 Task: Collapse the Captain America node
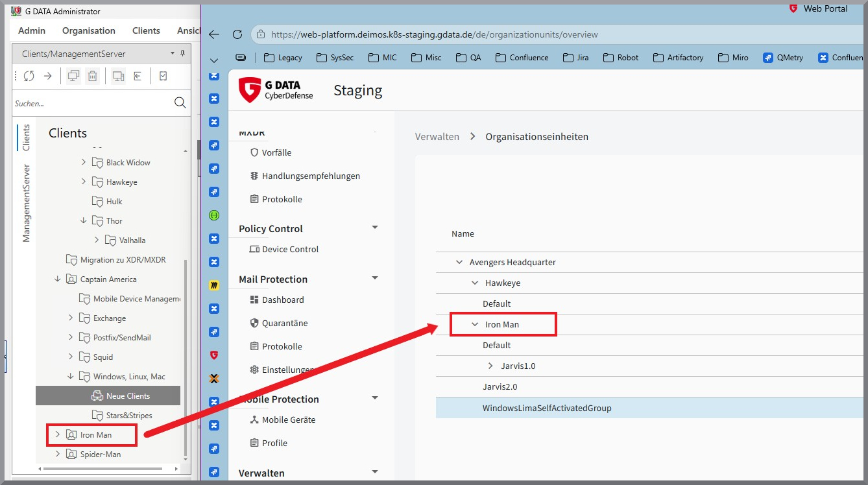[x=58, y=279]
